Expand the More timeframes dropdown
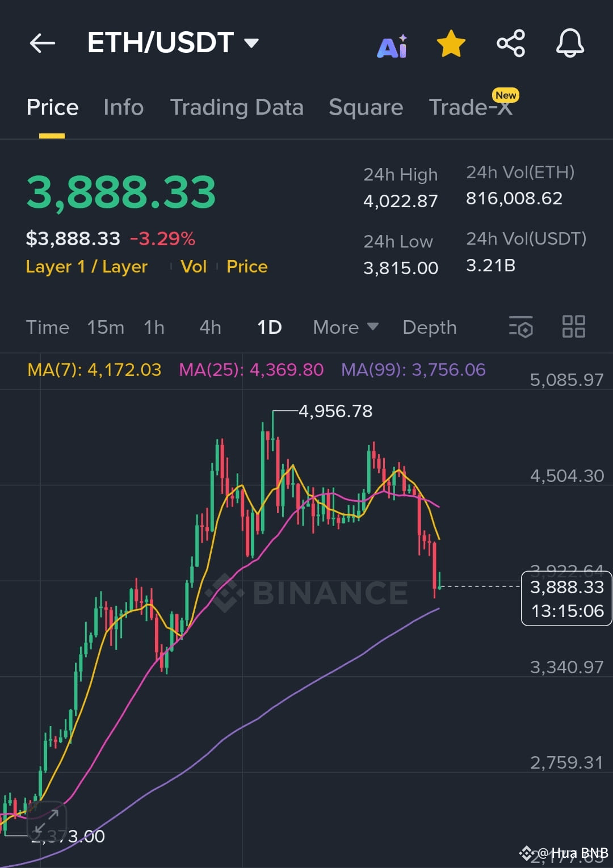Viewport: 613px width, 868px height. click(345, 327)
